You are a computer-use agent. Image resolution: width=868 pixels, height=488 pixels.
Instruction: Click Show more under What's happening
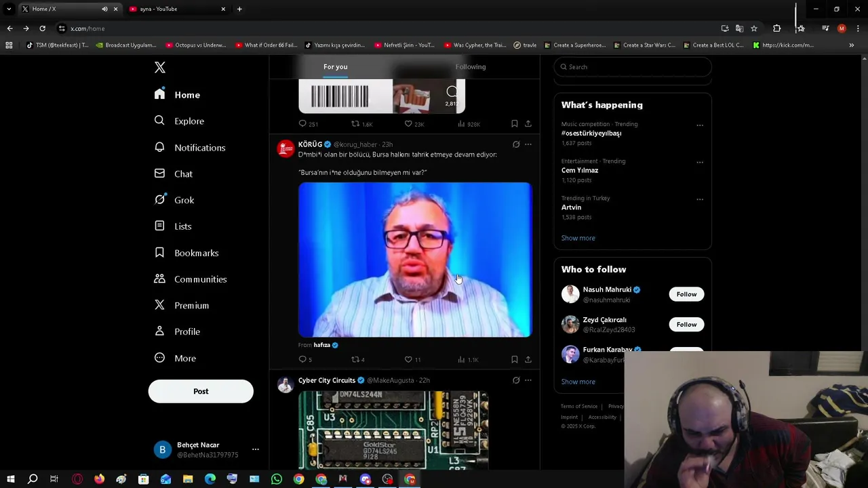(578, 238)
